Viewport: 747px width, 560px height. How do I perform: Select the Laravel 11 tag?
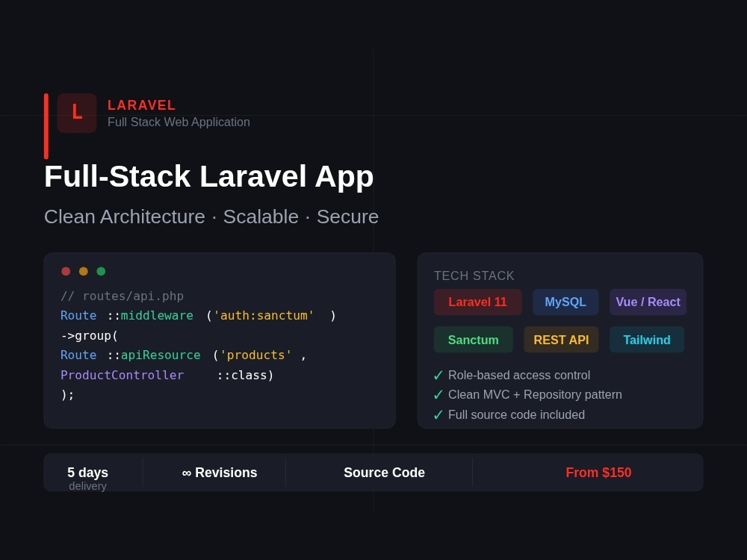click(477, 302)
